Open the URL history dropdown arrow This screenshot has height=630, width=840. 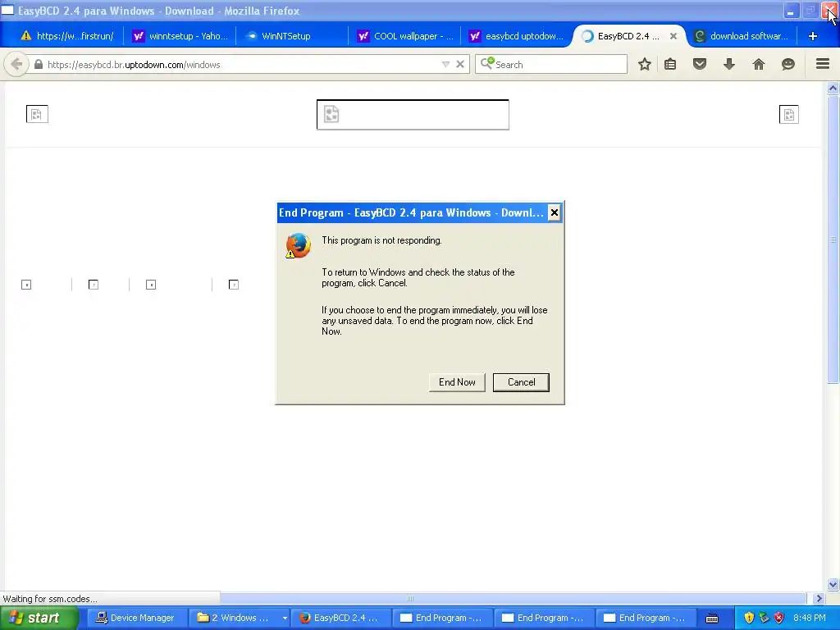445,64
